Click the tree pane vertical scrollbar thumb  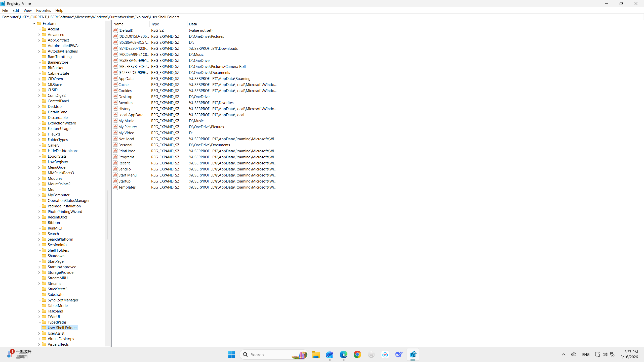107,215
